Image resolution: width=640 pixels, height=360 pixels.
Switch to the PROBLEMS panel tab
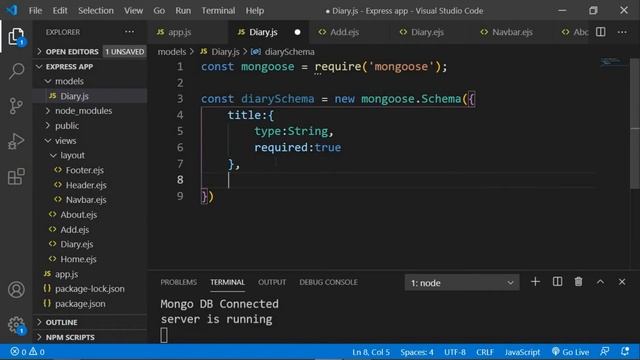178,282
